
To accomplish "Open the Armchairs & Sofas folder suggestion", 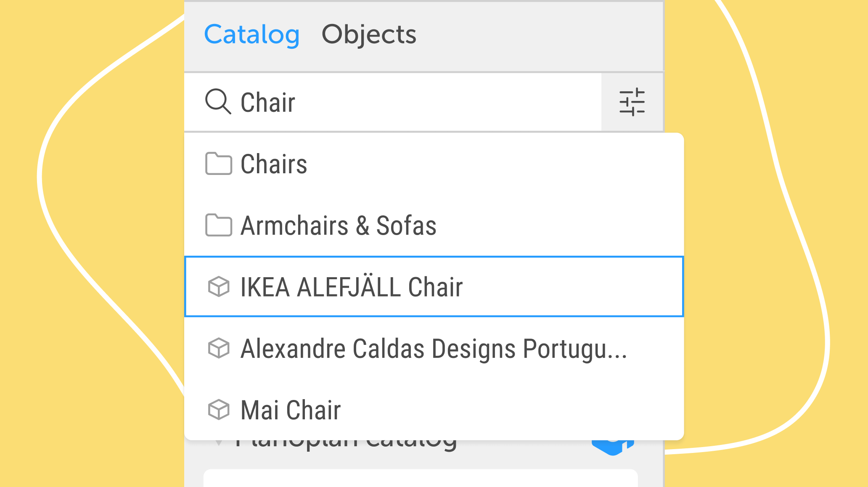I will (x=434, y=225).
